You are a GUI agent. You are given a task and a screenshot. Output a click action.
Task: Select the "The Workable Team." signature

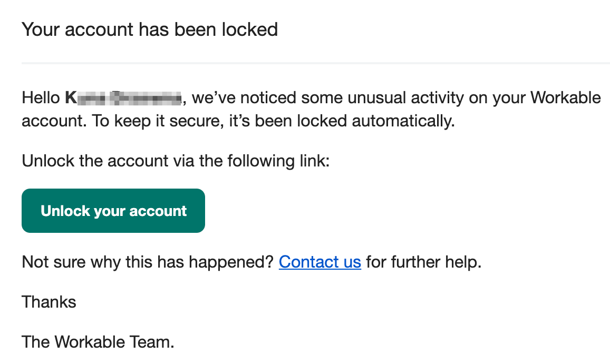(98, 342)
